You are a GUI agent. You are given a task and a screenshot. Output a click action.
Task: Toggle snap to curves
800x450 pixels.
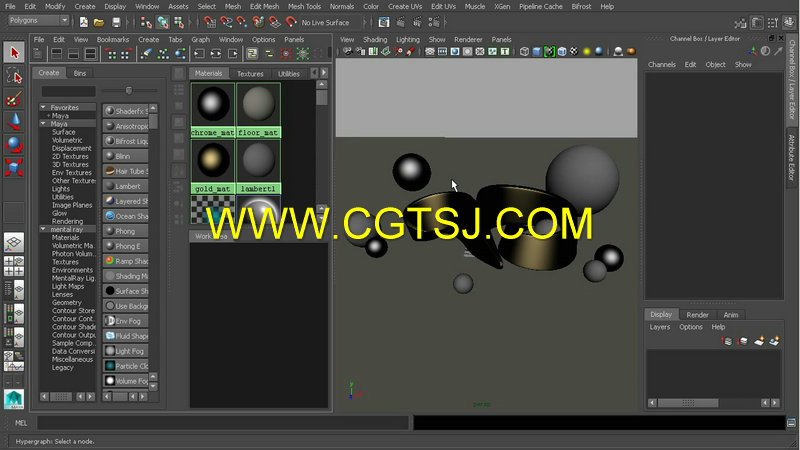[x=226, y=22]
